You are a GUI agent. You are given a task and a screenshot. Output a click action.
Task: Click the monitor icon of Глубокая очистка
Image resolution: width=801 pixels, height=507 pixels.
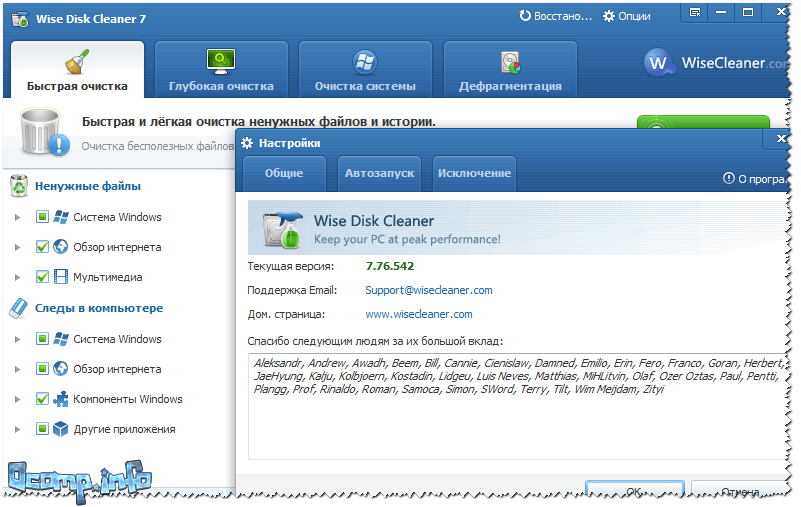[x=221, y=62]
